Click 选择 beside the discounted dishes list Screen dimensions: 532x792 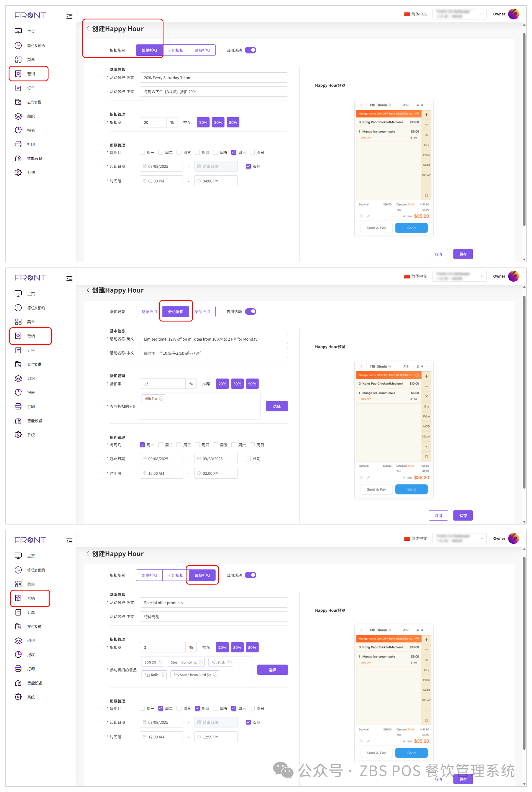272,670
